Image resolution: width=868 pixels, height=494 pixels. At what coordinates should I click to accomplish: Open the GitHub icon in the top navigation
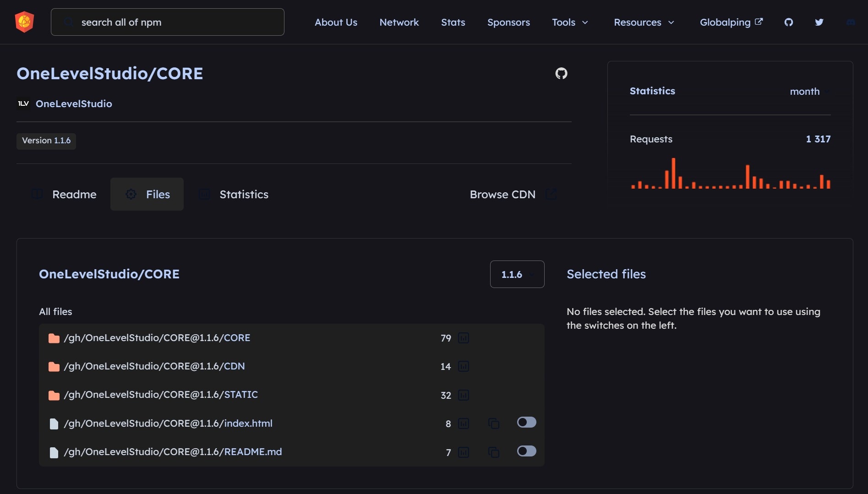tap(788, 22)
